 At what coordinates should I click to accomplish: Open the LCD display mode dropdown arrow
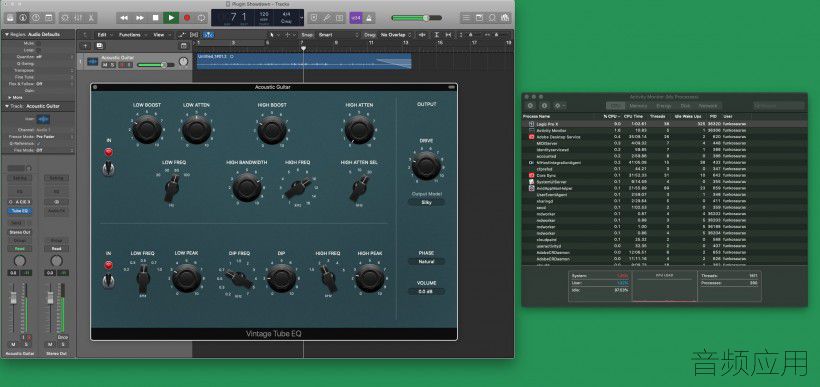point(301,18)
